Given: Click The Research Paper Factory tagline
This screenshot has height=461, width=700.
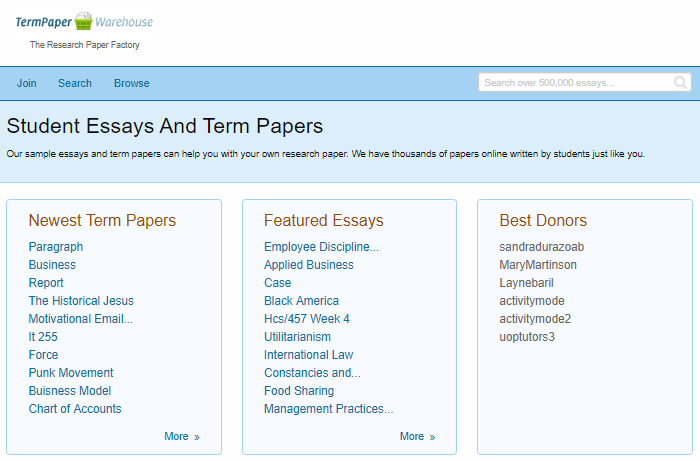Looking at the screenshot, I should pos(85,45).
